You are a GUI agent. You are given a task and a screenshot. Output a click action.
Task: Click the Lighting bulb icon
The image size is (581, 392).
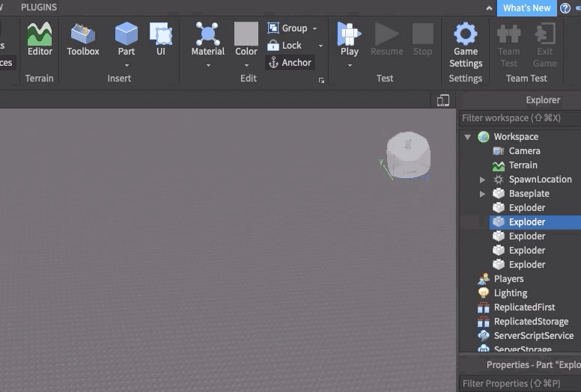click(x=483, y=293)
